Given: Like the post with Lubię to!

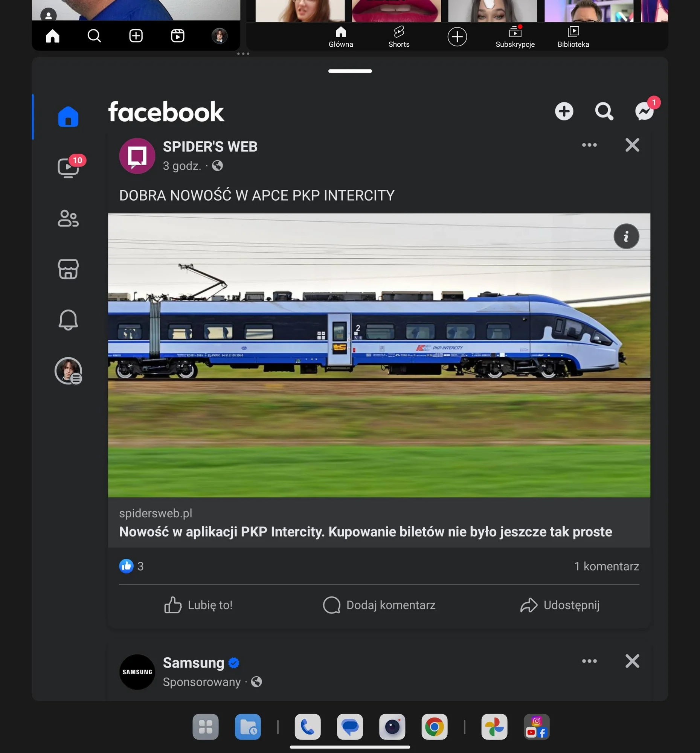Looking at the screenshot, I should 198,605.
